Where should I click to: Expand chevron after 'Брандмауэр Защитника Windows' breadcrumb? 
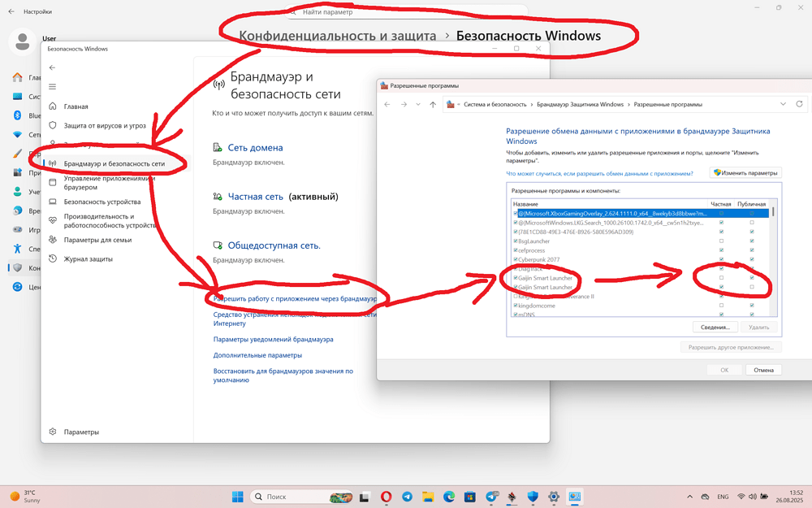pos(628,104)
